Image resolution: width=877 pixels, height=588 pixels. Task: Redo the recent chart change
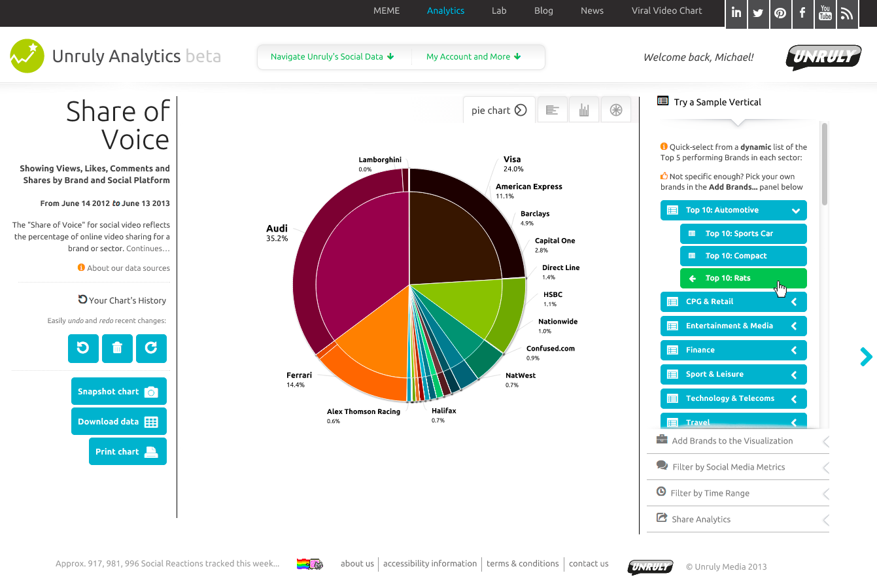(151, 348)
